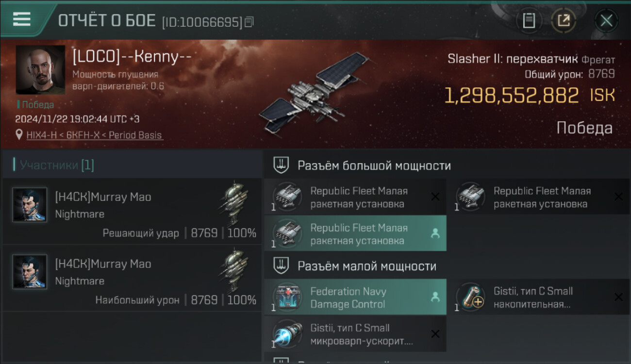Click the first Republic Fleet launcher's X mark

(435, 197)
